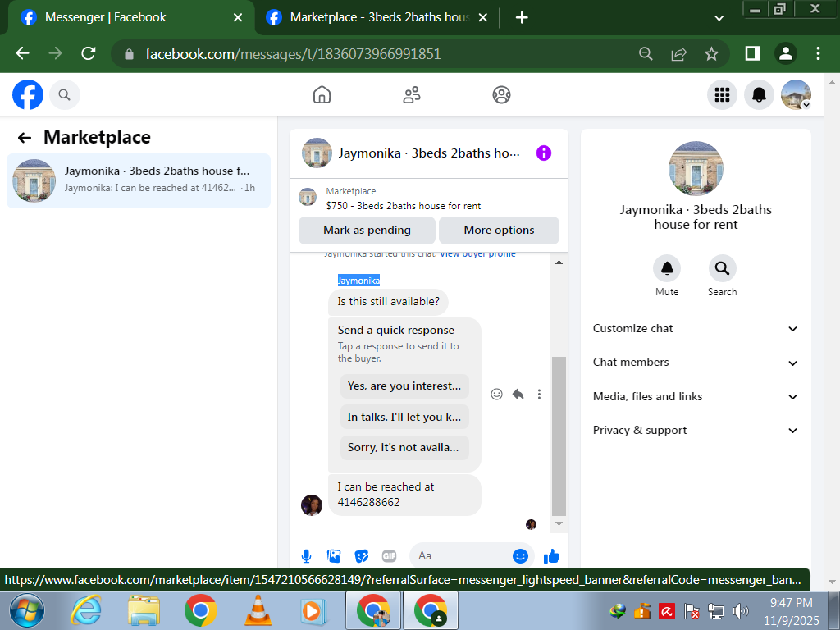This screenshot has width=840, height=630.
Task: Open the Facebook logo home link
Action: (28, 95)
